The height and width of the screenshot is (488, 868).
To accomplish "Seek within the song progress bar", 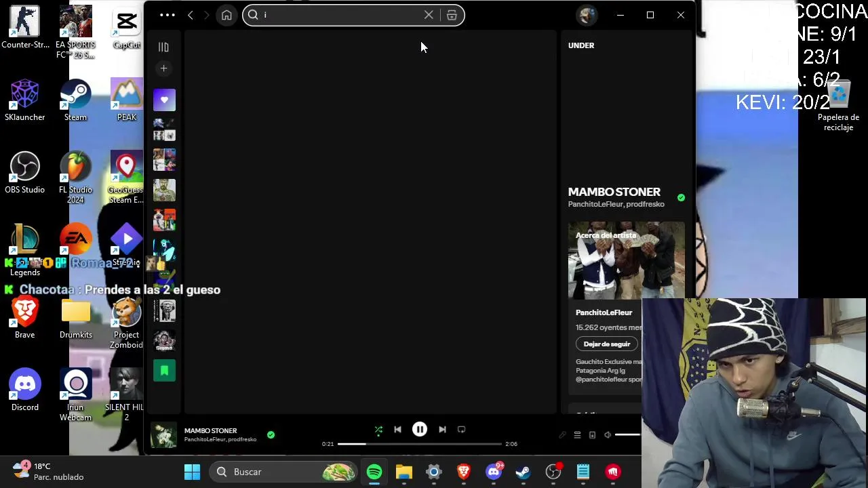I will 420,444.
